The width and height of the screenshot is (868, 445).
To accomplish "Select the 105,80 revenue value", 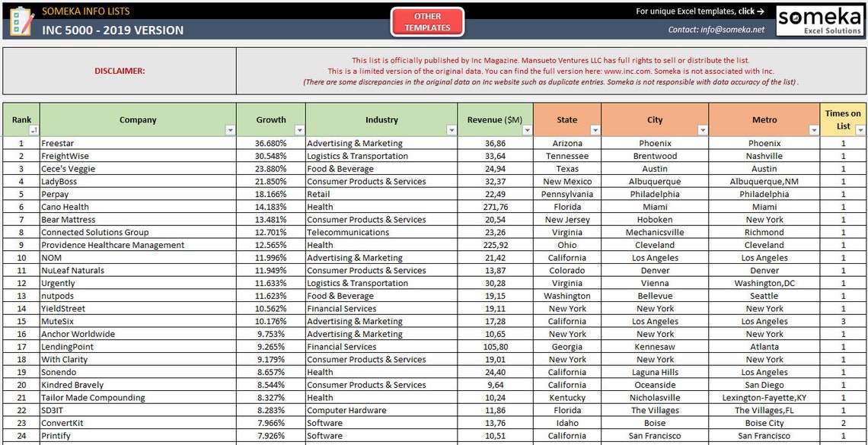I will 496,347.
